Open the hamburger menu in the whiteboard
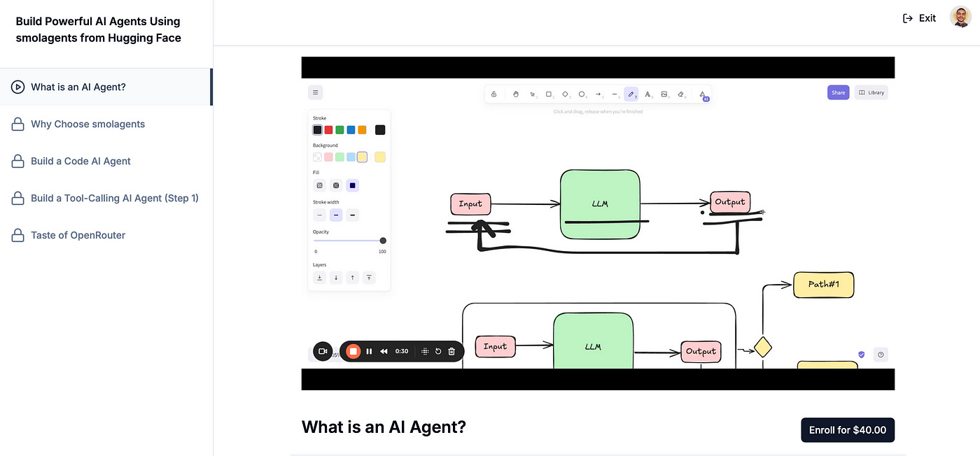Viewport: 980px width, 456px height. 316,92
